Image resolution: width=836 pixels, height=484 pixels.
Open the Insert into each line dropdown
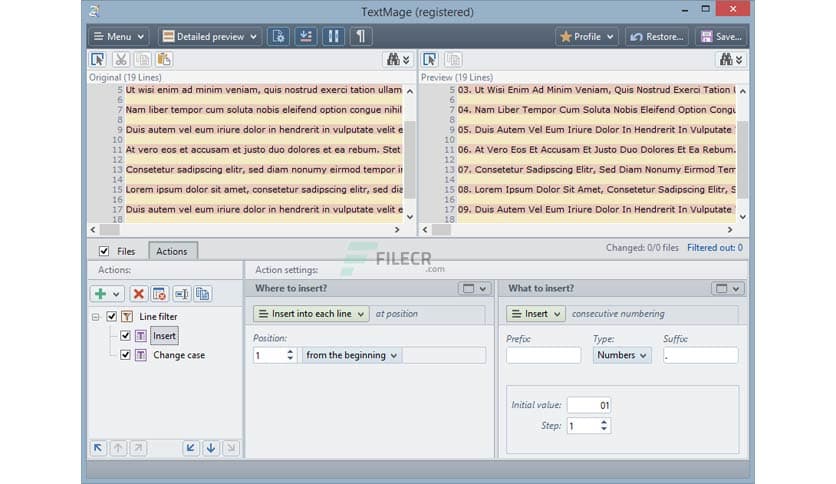tap(311, 314)
